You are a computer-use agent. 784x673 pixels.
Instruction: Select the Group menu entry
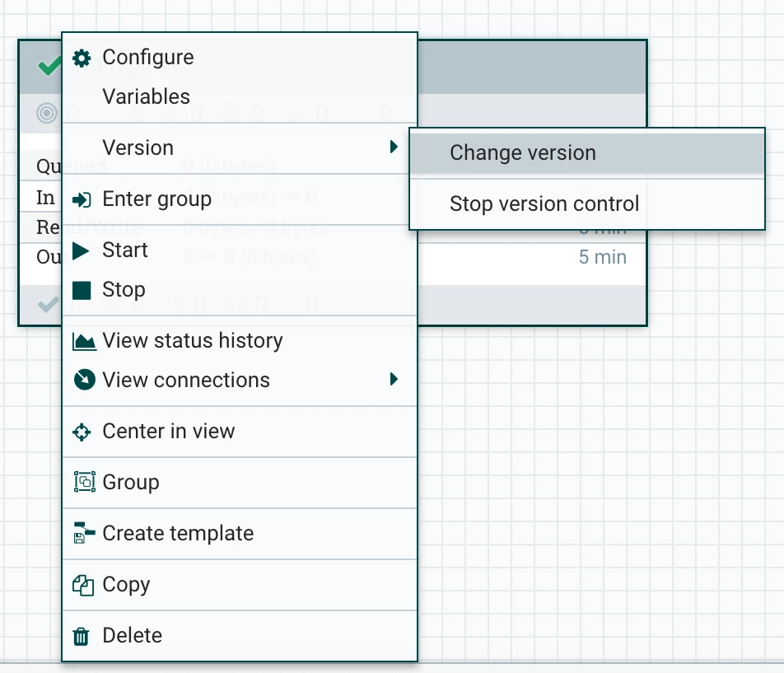click(240, 482)
